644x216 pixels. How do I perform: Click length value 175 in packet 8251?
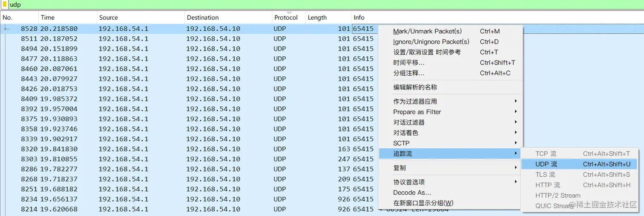pyautogui.click(x=344, y=189)
